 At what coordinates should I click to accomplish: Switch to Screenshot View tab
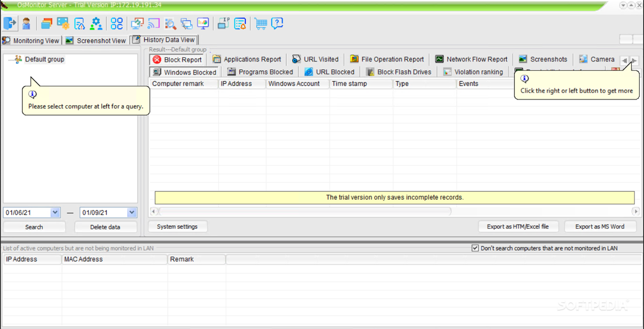(96, 40)
